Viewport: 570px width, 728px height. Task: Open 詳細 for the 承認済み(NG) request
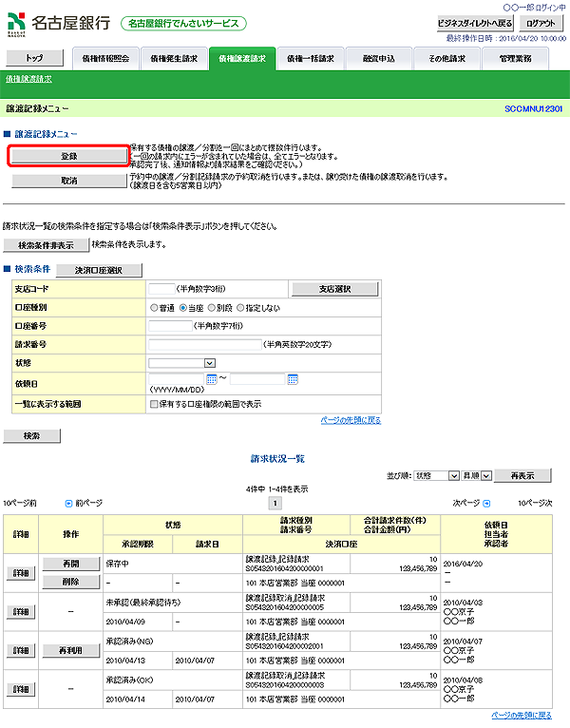[x=21, y=650]
